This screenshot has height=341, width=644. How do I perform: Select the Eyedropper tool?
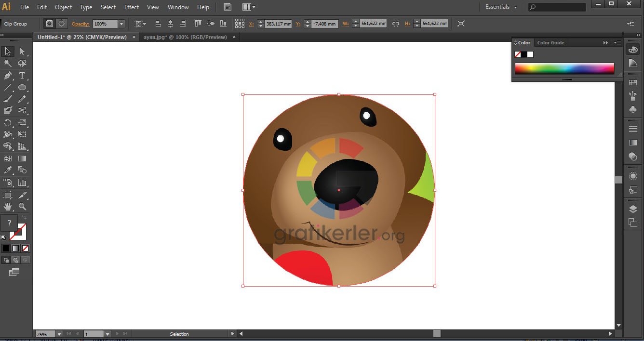pyautogui.click(x=8, y=170)
